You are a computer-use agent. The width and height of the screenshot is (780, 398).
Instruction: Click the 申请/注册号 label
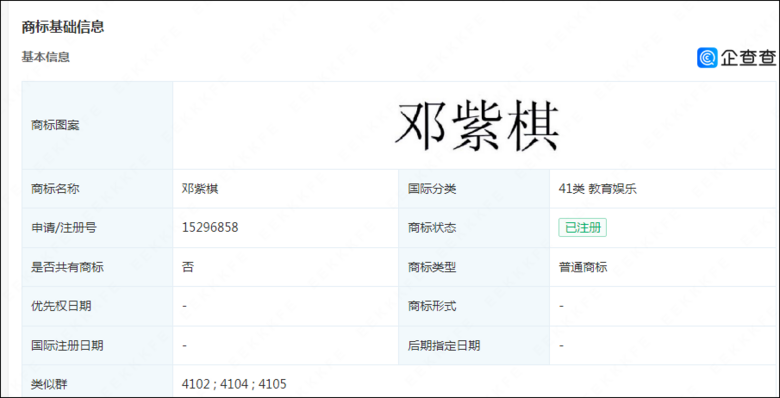(64, 228)
